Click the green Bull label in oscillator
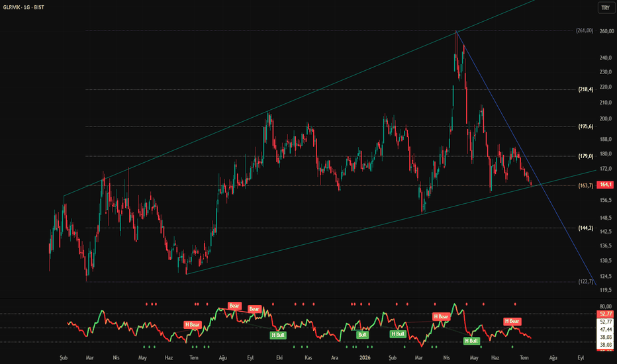Screen dimensions: 617x364 point(362,335)
